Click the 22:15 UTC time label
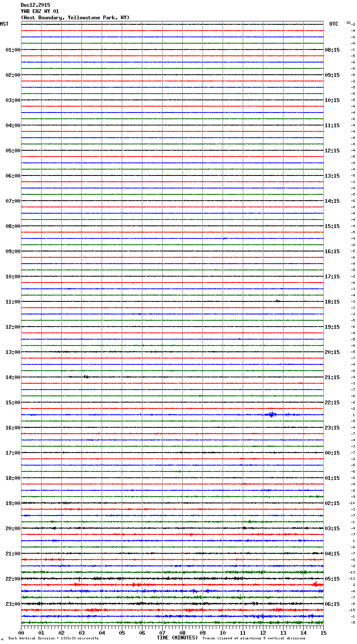Viewport: 357px width, 644px height. coord(332,403)
